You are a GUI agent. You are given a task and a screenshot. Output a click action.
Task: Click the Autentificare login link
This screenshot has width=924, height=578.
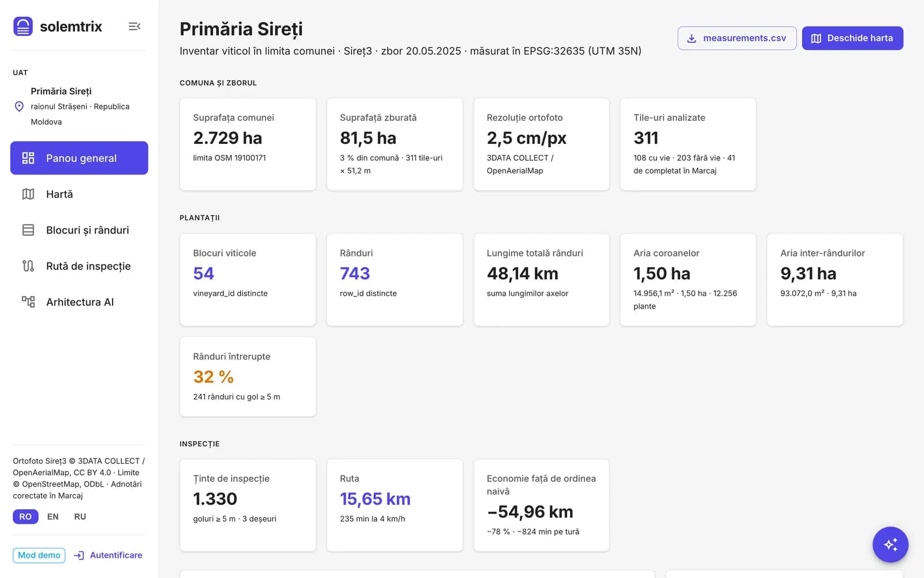coord(108,555)
